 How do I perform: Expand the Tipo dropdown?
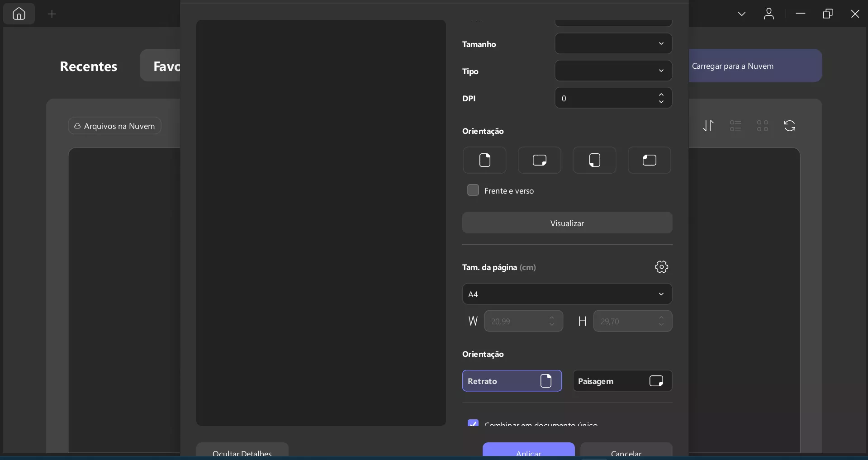click(x=613, y=71)
